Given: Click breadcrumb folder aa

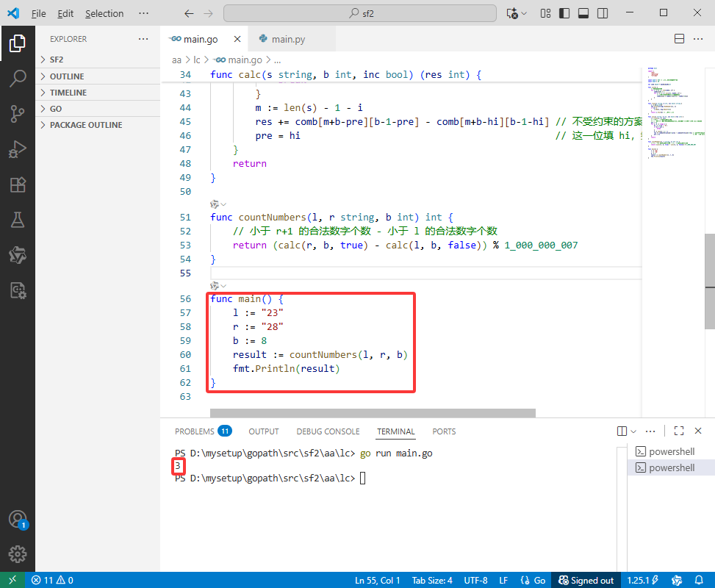Looking at the screenshot, I should pyautogui.click(x=176, y=60).
